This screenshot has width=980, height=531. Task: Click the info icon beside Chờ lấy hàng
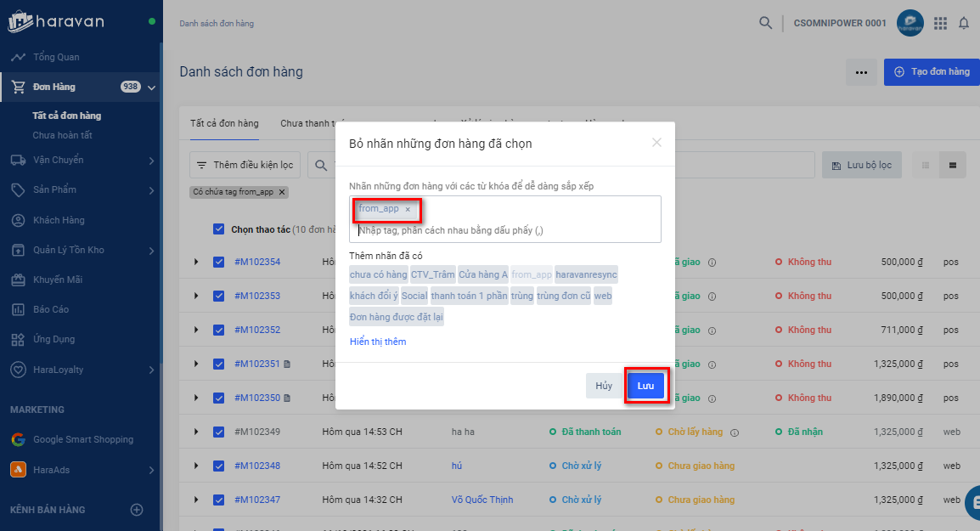(735, 432)
